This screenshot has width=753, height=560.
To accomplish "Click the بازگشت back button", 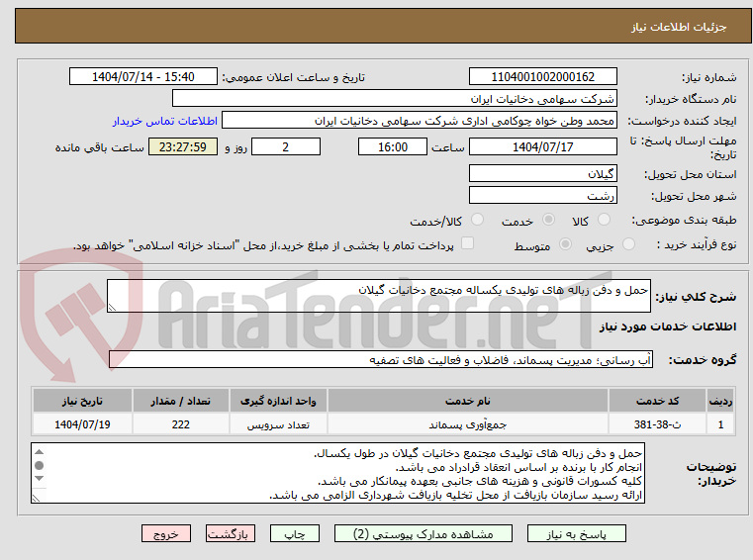I will 230,533.
